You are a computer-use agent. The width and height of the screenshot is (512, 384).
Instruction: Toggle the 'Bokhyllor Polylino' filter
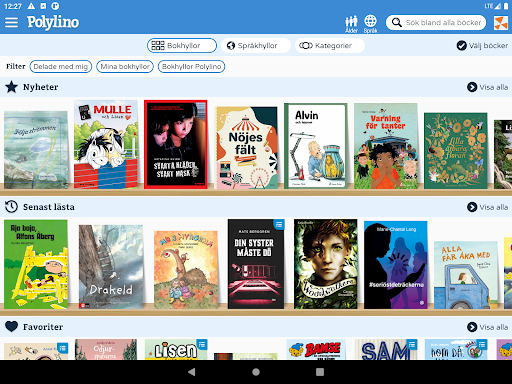coord(191,66)
